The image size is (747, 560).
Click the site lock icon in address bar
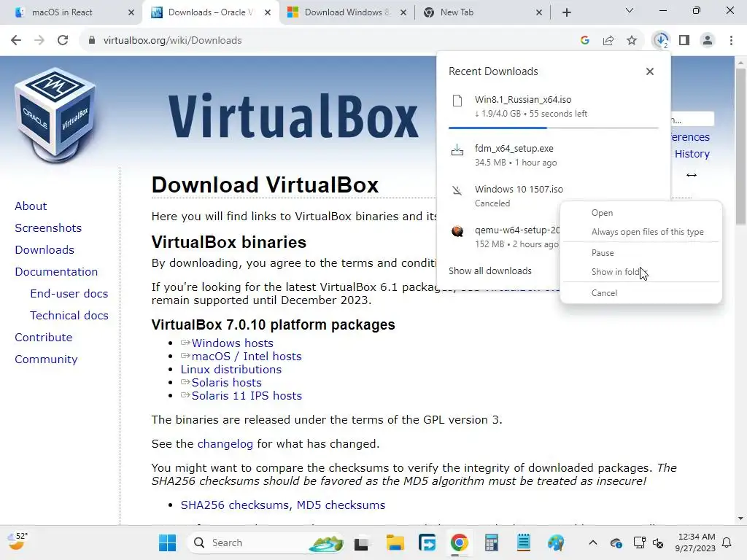tap(92, 41)
